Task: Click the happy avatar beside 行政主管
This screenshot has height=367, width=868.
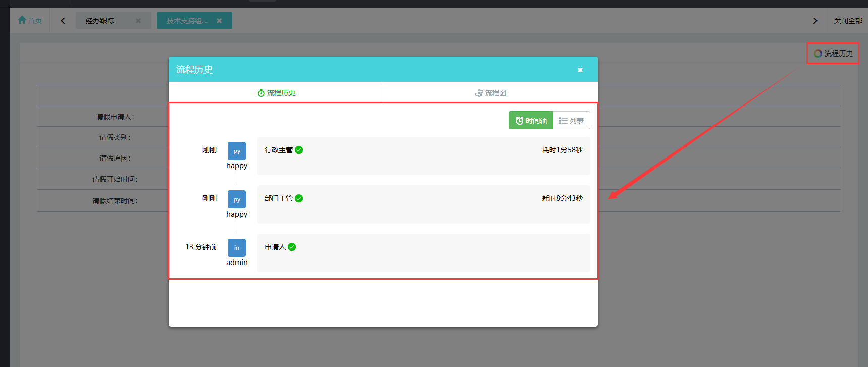Action: [237, 151]
